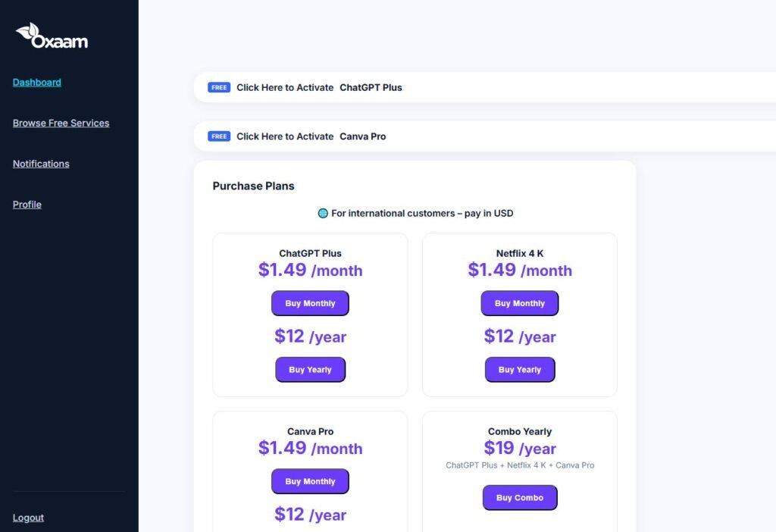
Task: Click the $1.49 /month price under ChatGPT Plus
Action: 310,271
